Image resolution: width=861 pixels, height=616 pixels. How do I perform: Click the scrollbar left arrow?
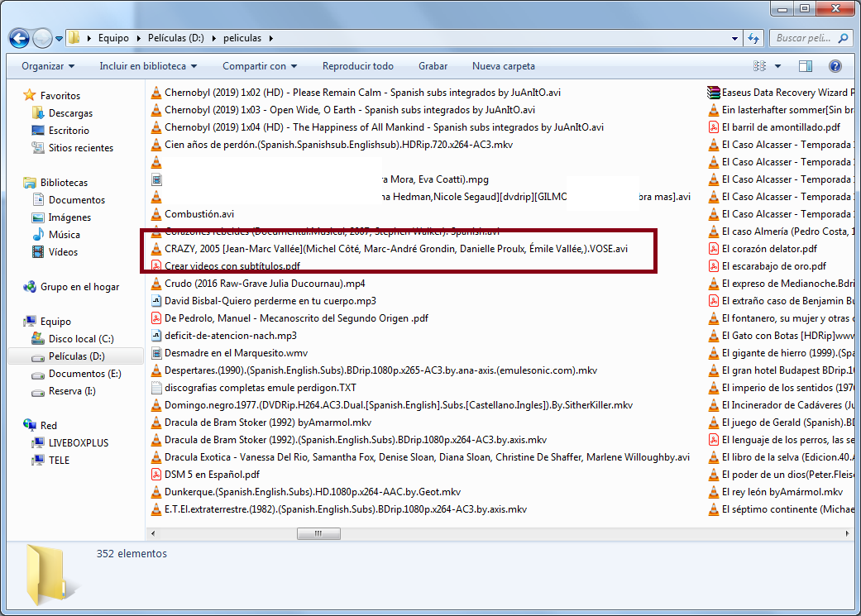[x=153, y=533]
